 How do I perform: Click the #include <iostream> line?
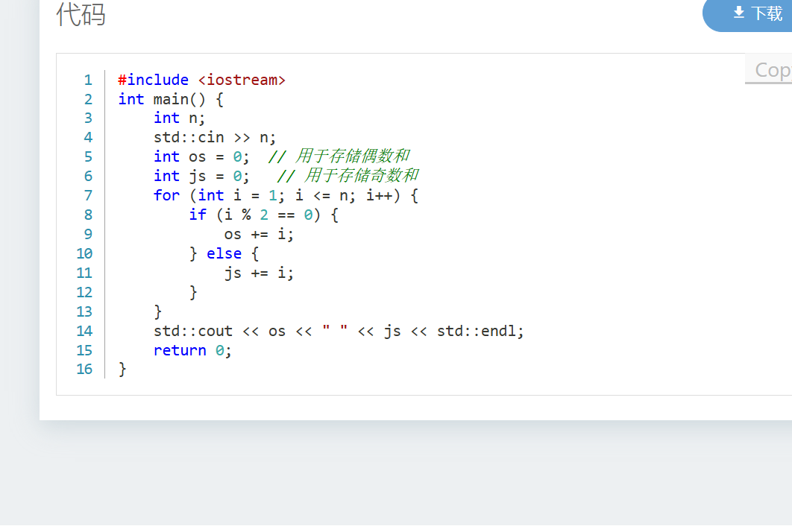(201, 80)
